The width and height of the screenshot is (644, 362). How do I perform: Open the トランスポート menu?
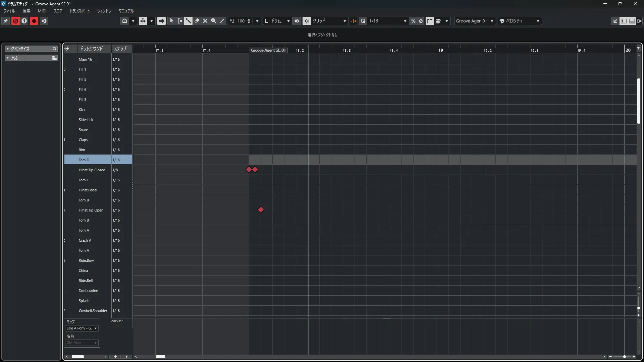click(79, 11)
